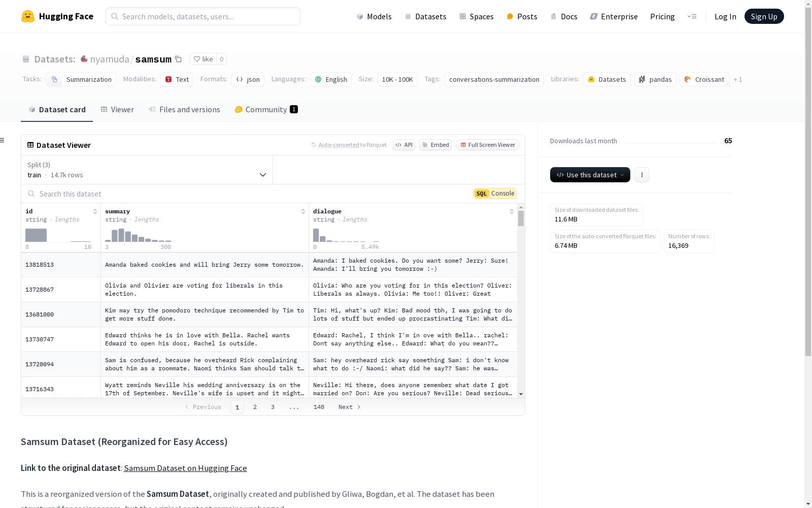Image resolution: width=812 pixels, height=508 pixels.
Task: Go to the Pricing page
Action: coord(662,16)
